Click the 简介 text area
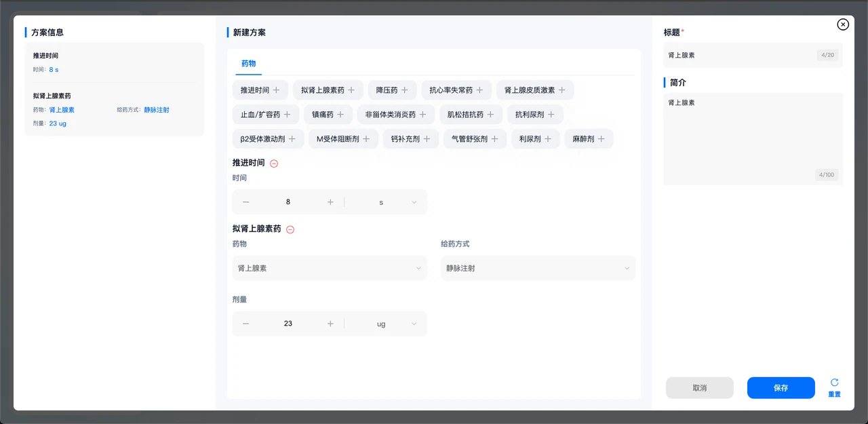The width and height of the screenshot is (868, 424). tap(753, 139)
